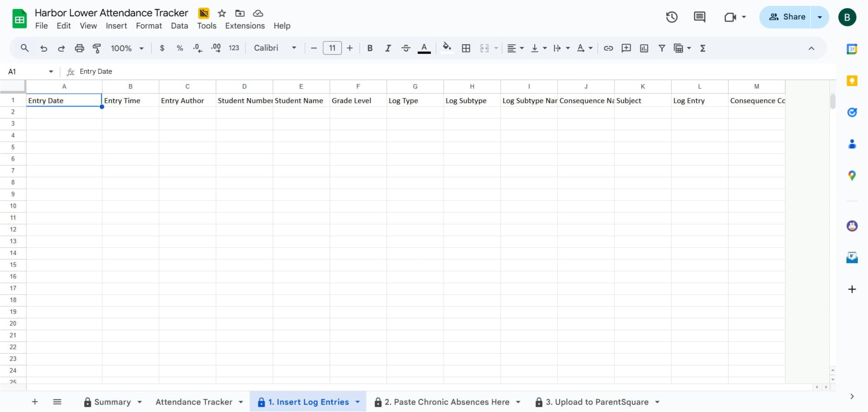Image resolution: width=868 pixels, height=412 pixels.
Task: Open the account avatar B
Action: pyautogui.click(x=847, y=17)
